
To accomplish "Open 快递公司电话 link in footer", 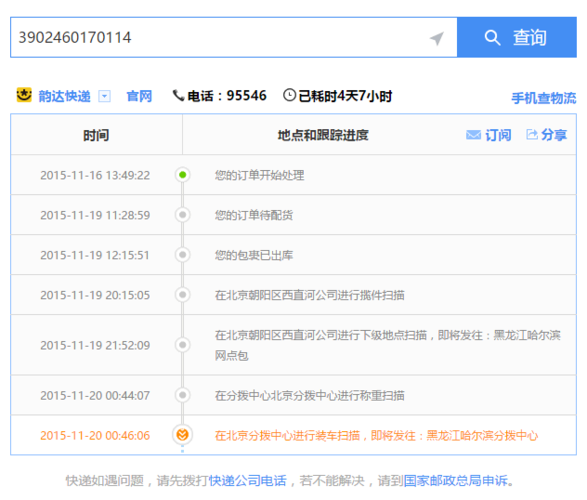I will [247, 481].
